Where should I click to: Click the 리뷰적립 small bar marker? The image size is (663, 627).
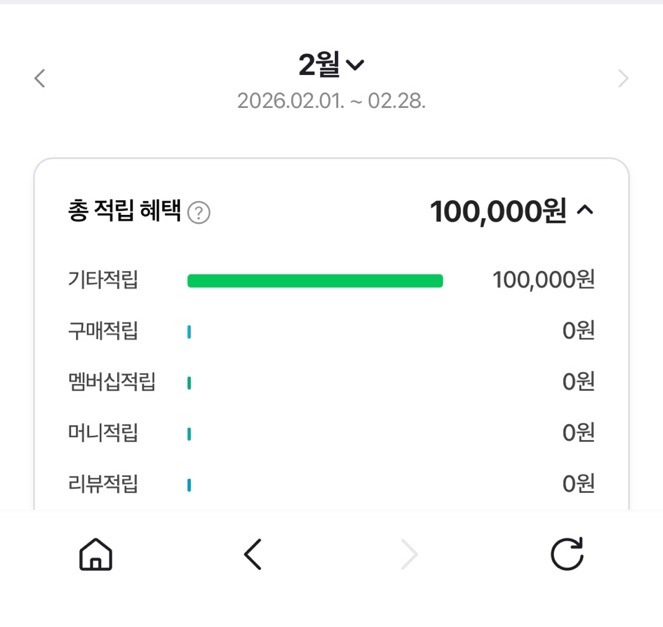point(189,485)
